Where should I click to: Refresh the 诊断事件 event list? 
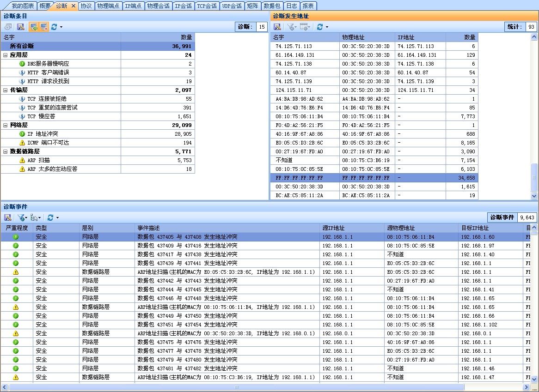pos(50,217)
